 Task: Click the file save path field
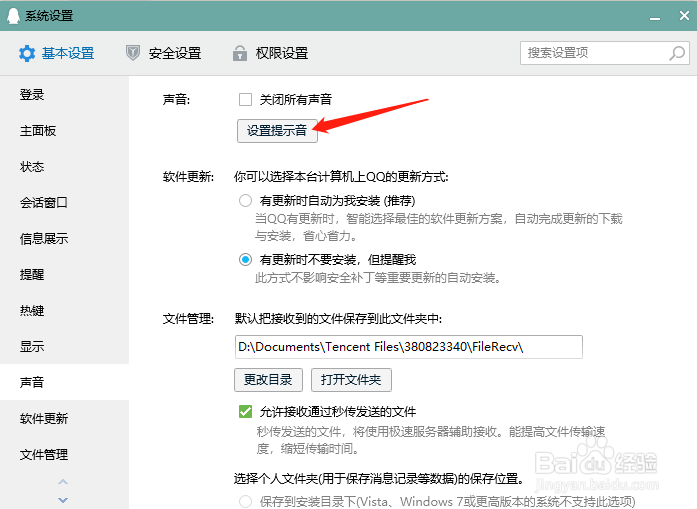409,347
